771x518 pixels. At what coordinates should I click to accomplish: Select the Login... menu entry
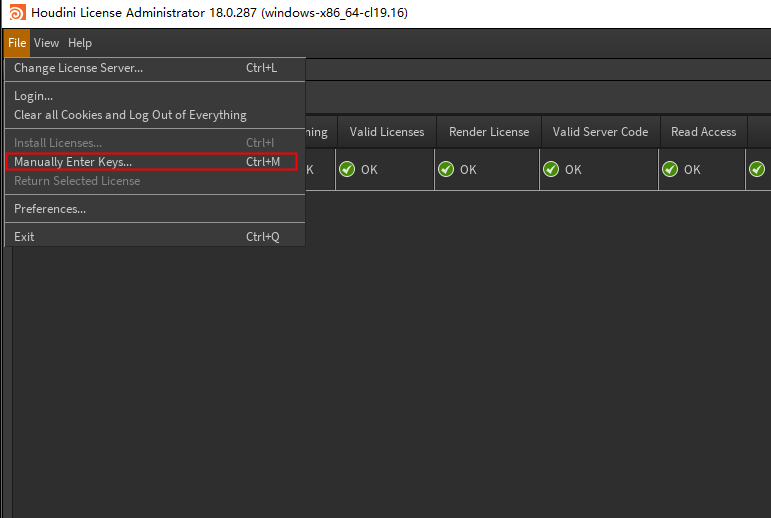pyautogui.click(x=155, y=96)
